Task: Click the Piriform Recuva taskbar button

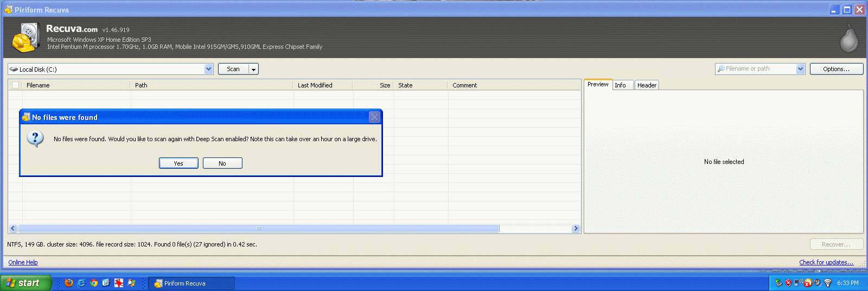Action: (192, 283)
